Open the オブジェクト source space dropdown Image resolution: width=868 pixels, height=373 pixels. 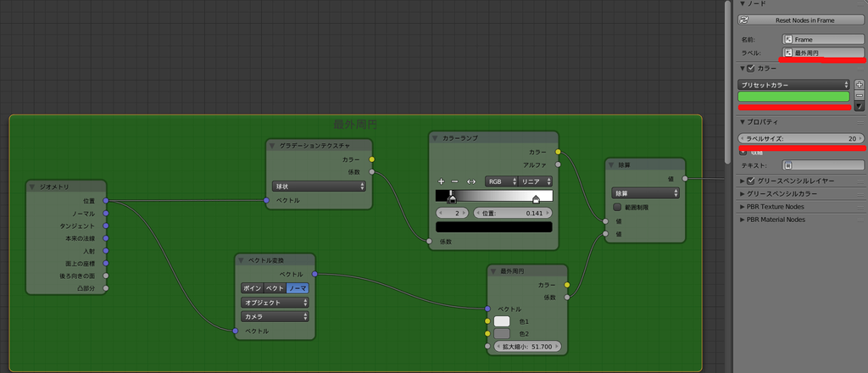pyautogui.click(x=275, y=303)
